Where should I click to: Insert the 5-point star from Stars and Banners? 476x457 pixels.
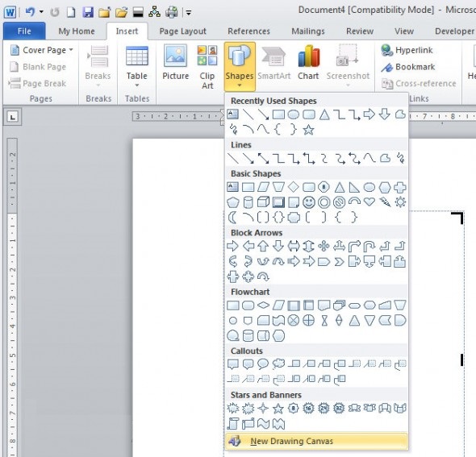[x=278, y=409]
